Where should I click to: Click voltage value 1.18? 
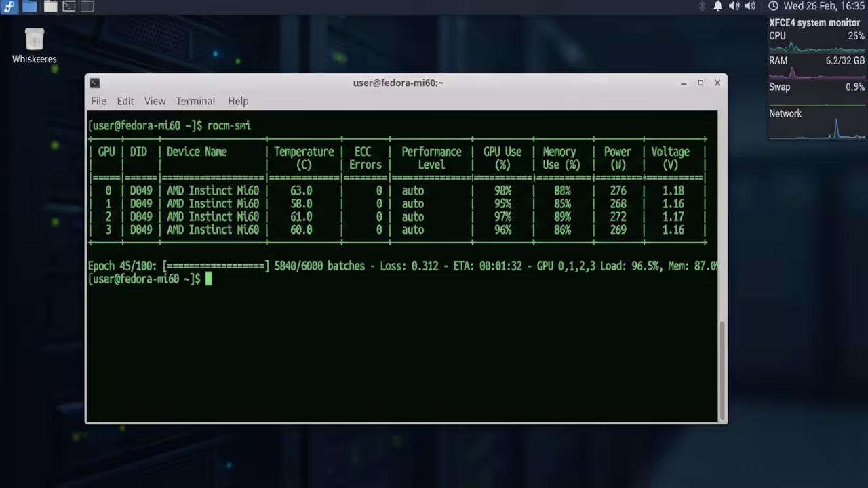pyautogui.click(x=673, y=191)
